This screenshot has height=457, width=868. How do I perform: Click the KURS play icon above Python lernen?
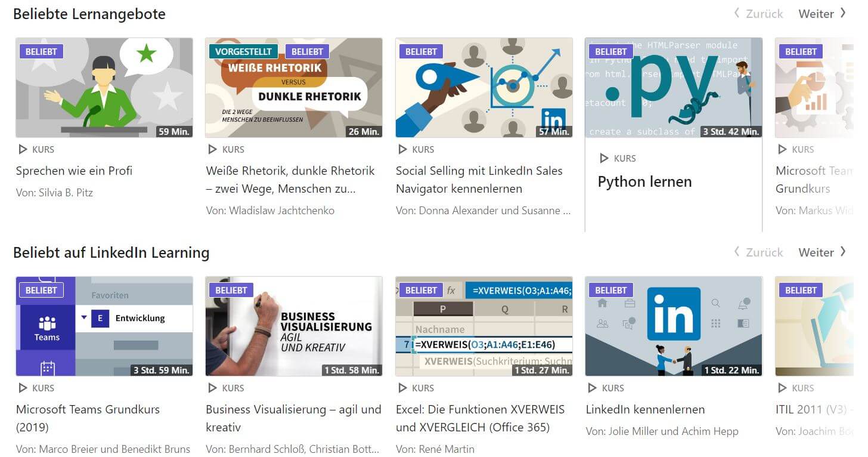[x=604, y=158]
